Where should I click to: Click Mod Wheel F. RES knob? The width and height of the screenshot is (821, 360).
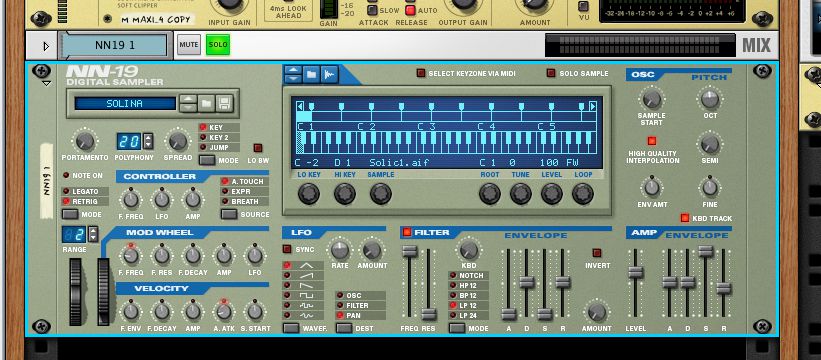pyautogui.click(x=162, y=256)
